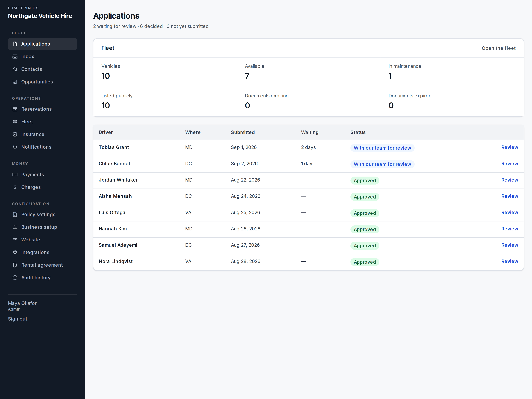Click the Opportunities bar chart icon
Screen dimensions: 532x399
pyautogui.click(x=15, y=82)
